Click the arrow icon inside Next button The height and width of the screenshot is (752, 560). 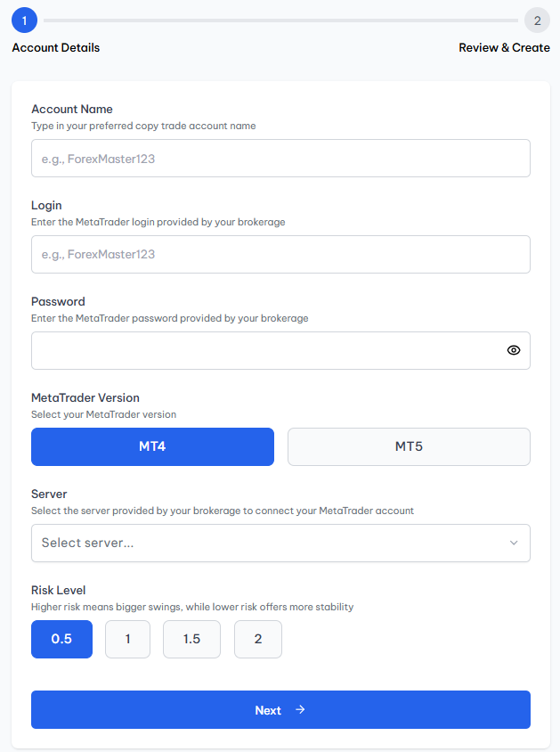point(300,710)
